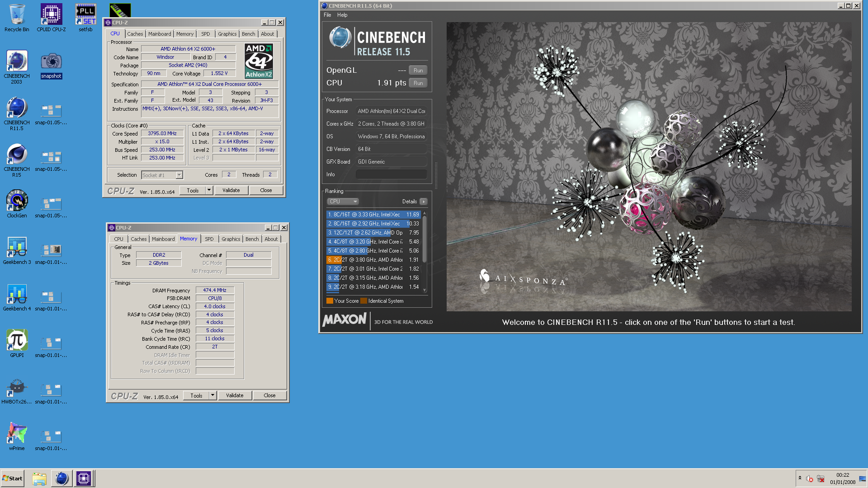Open the CINEBENCH 2003 desktop icon

(x=17, y=67)
